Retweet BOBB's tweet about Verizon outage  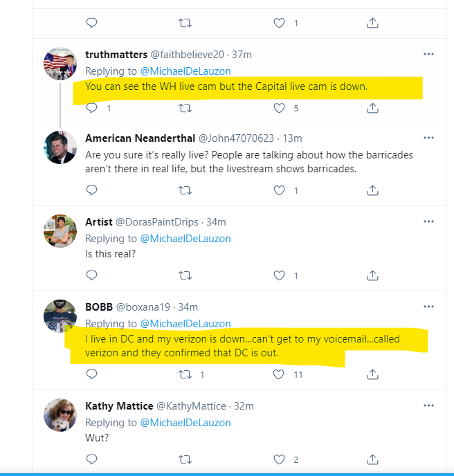coord(185,374)
